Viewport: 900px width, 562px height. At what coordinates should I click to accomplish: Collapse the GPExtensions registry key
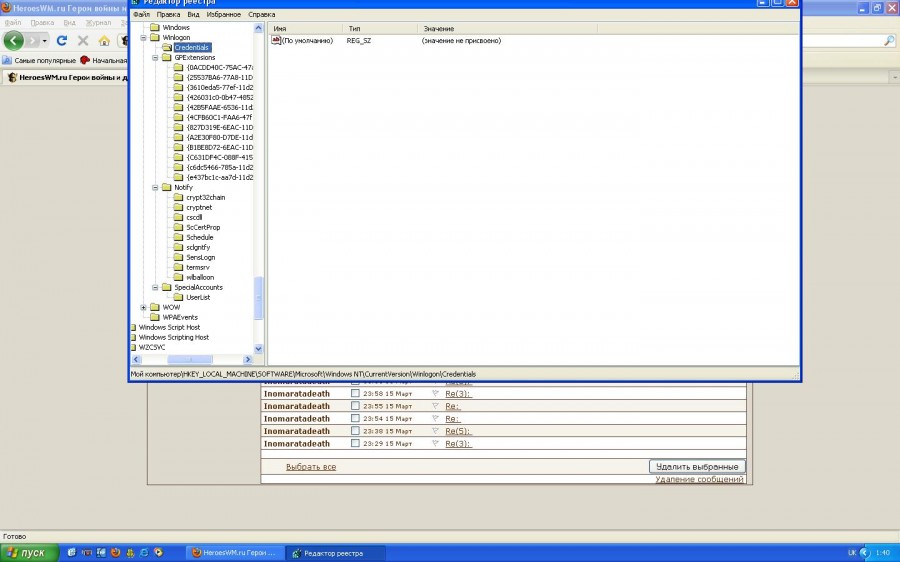pyautogui.click(x=155, y=57)
